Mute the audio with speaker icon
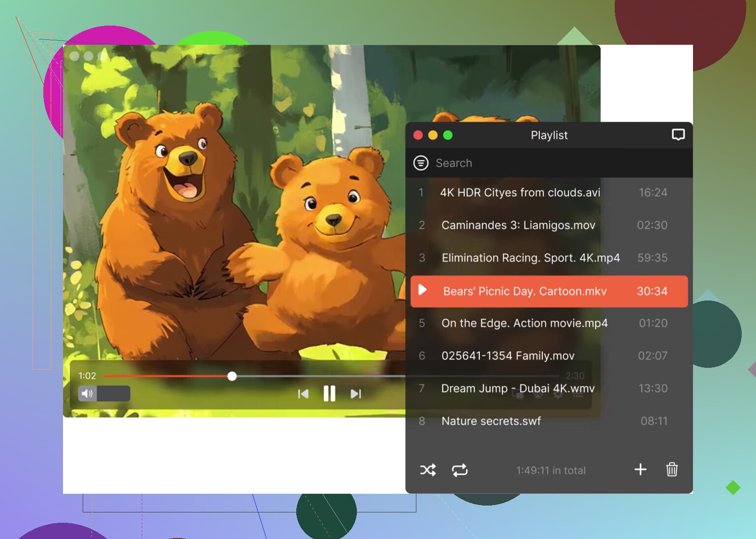 pos(88,393)
